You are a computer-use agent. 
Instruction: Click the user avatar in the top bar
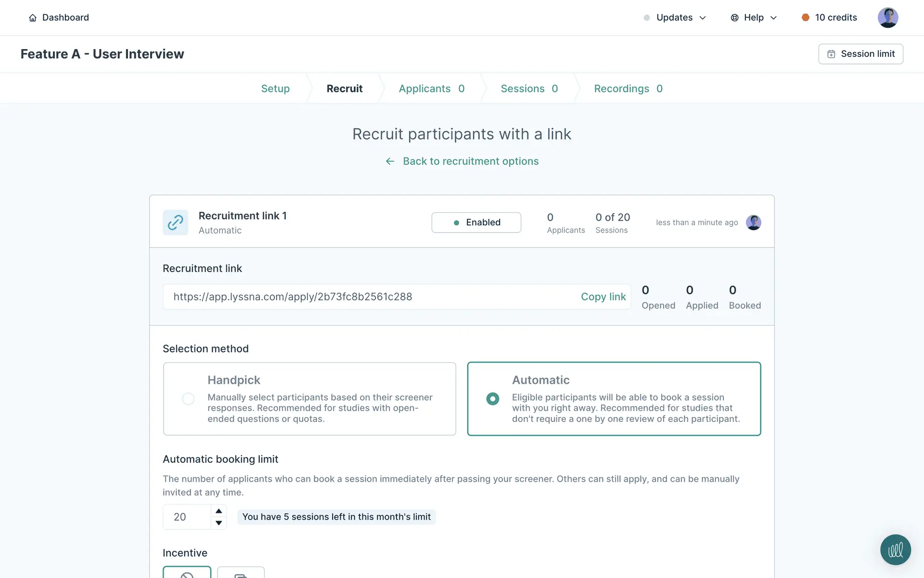tap(887, 18)
